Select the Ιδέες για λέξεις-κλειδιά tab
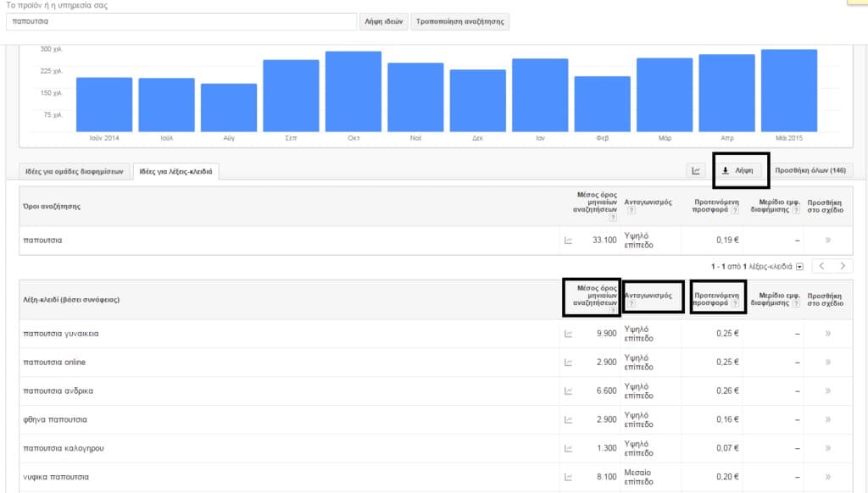Screen dimensions: 868x493 click(x=176, y=172)
